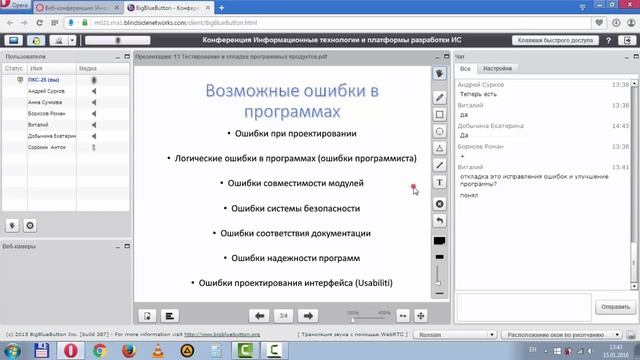640x360 pixels.
Task: Open a new browser tab
Action: point(222,8)
